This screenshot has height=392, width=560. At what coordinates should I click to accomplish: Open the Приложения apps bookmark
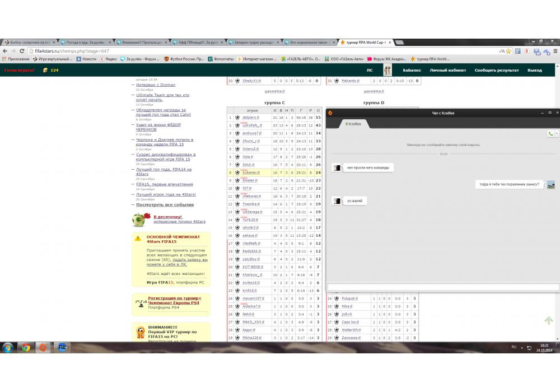(16, 59)
